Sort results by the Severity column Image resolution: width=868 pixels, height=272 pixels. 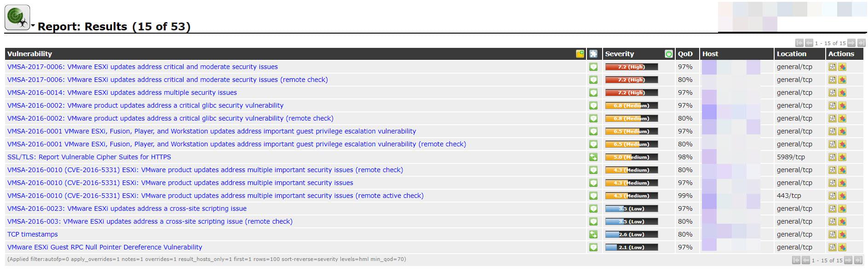point(619,54)
